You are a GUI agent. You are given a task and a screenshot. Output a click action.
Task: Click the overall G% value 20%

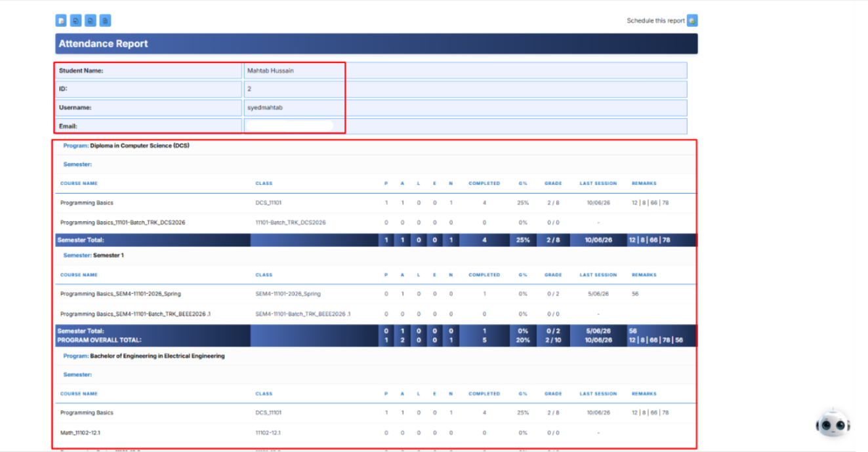pos(523,340)
